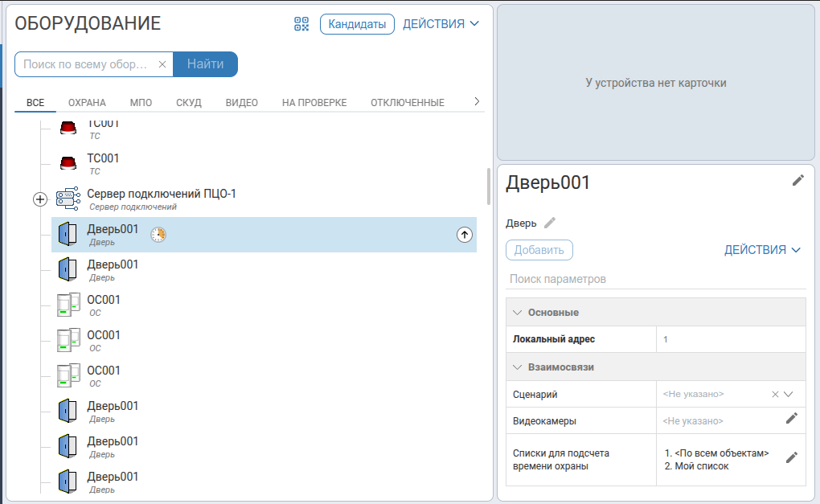Click the Кандидаты button

pos(357,24)
